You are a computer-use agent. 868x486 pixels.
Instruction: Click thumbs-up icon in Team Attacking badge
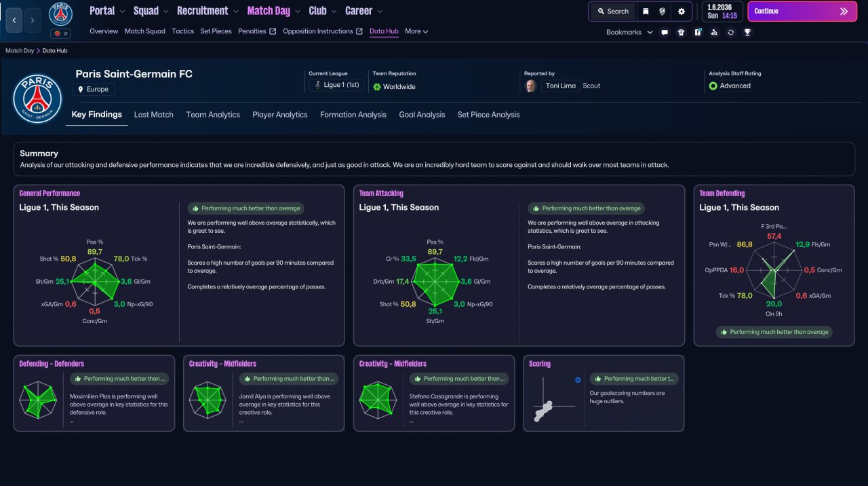pyautogui.click(x=536, y=208)
